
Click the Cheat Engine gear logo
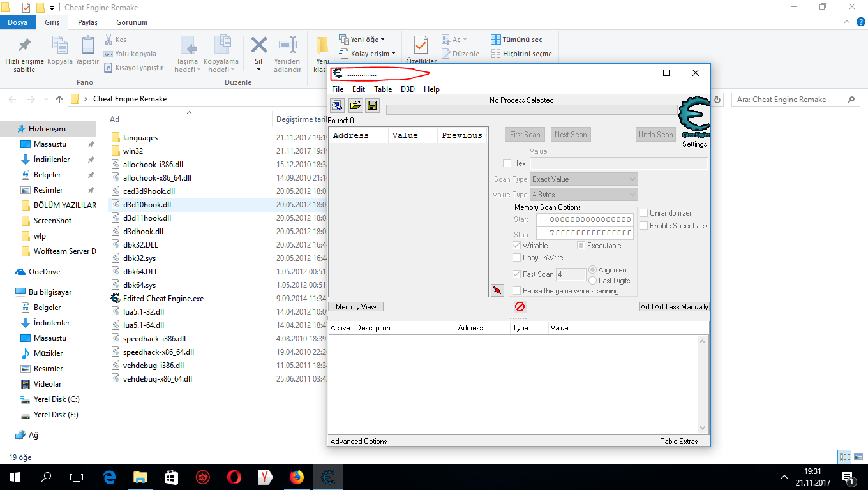(x=694, y=117)
